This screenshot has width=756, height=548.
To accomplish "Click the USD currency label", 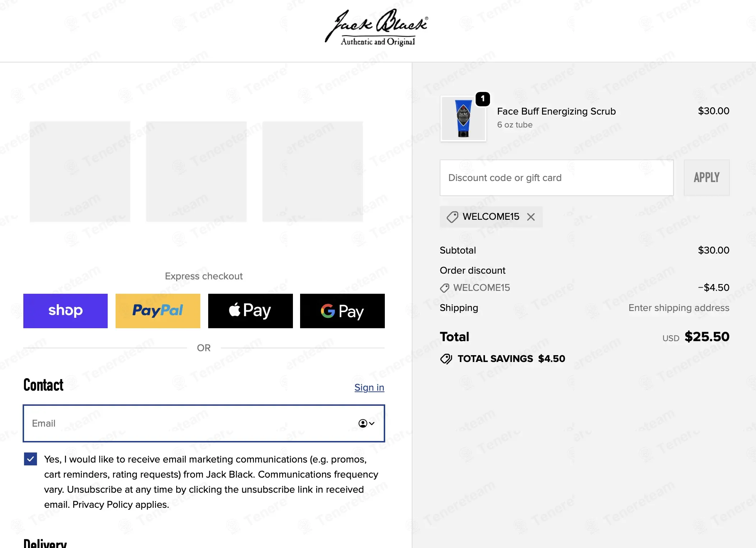I will pos(671,338).
